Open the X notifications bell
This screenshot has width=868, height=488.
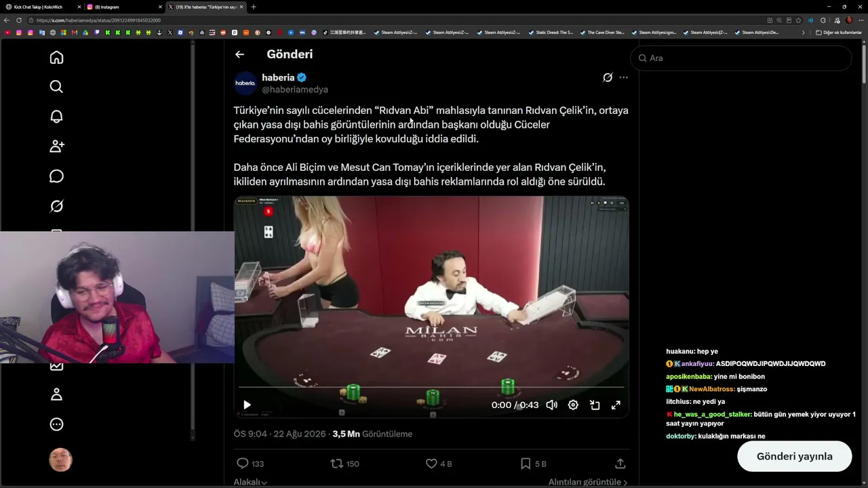(57, 117)
